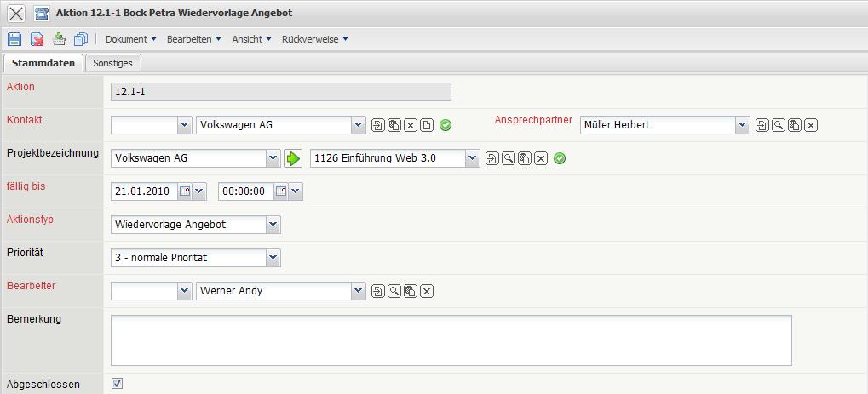This screenshot has width=868, height=394.
Task: Clear the Kontakt field with X icon
Action: pos(411,126)
